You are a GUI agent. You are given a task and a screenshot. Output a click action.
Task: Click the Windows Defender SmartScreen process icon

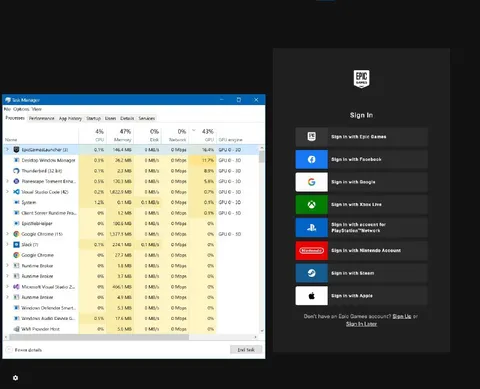16,308
